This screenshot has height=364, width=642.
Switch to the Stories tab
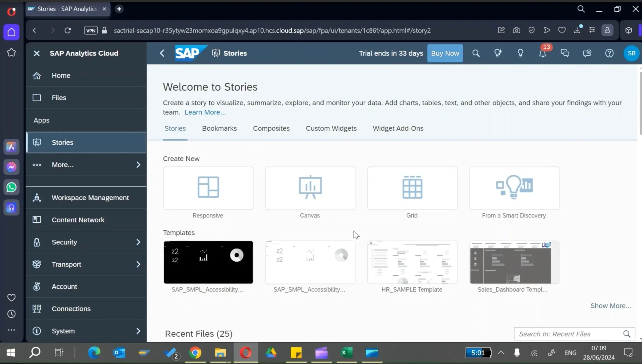175,128
